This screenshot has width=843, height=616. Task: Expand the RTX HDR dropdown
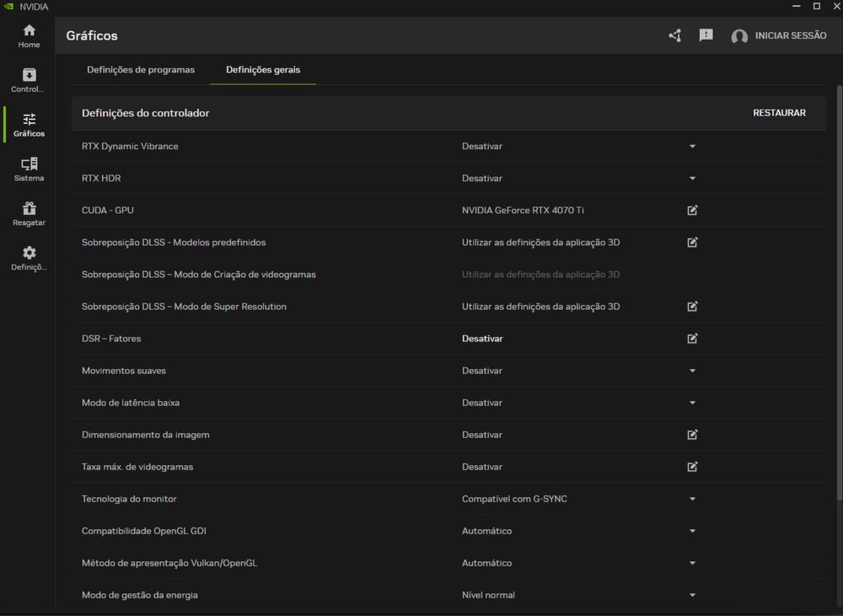point(692,179)
